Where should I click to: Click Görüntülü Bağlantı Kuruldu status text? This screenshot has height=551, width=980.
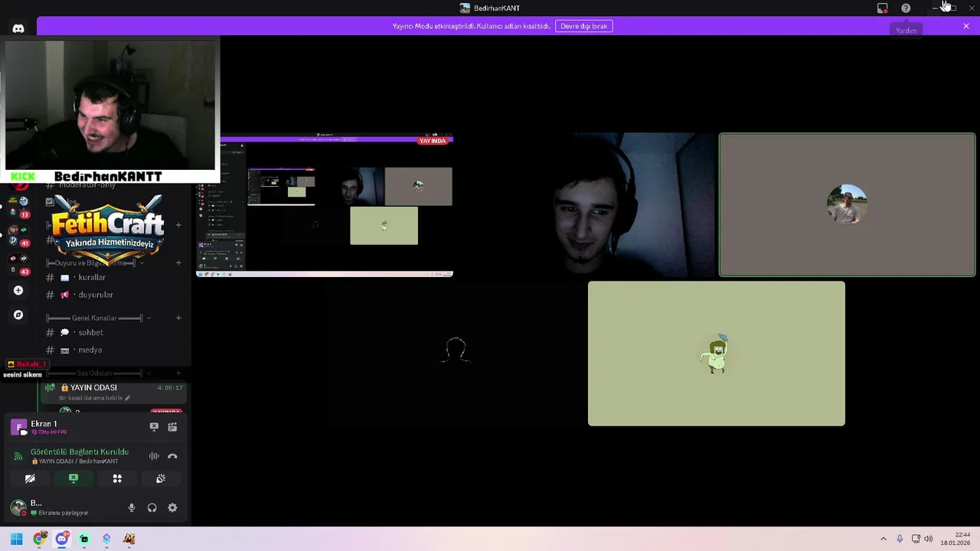point(80,452)
